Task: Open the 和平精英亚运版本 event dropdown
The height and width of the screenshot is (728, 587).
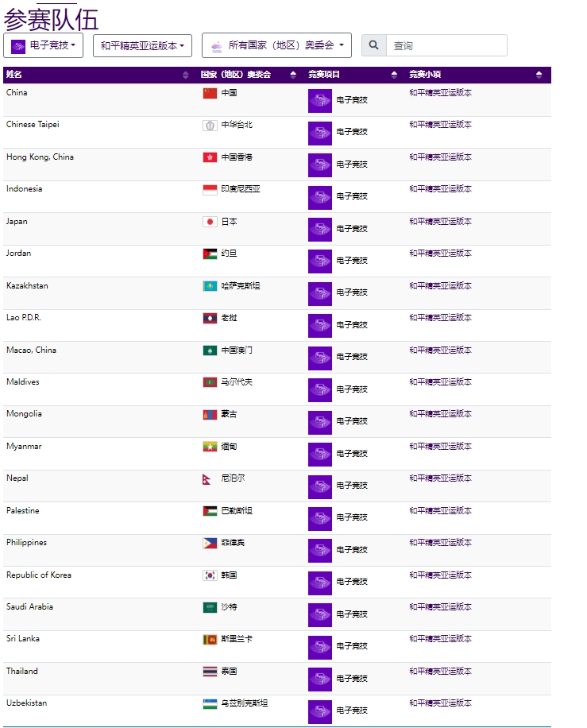Action: (x=142, y=45)
